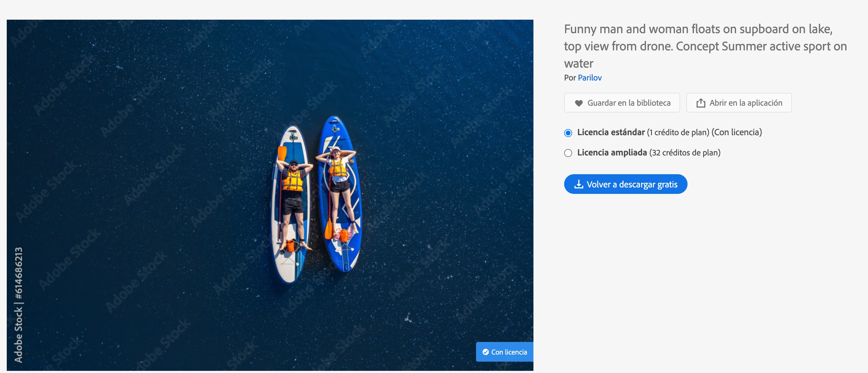Click the Adobe Stock #614686213 vertical watermark
This screenshot has height=373, width=868.
pos(18,304)
